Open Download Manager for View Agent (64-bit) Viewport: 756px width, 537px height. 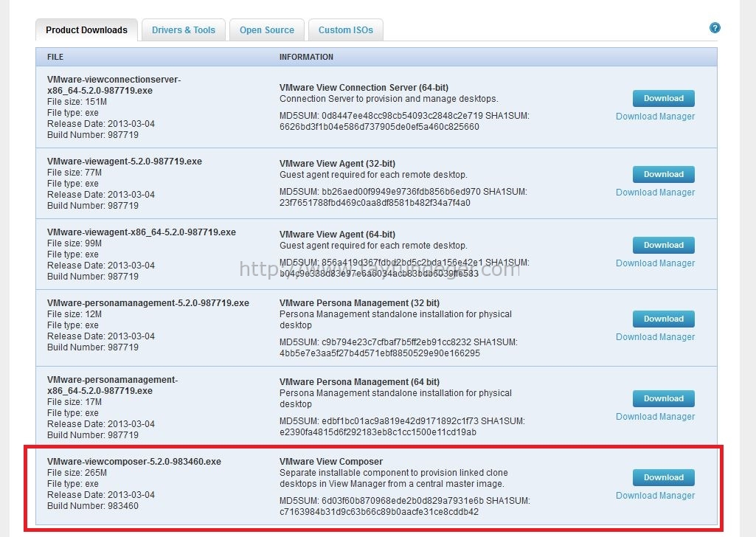[655, 263]
